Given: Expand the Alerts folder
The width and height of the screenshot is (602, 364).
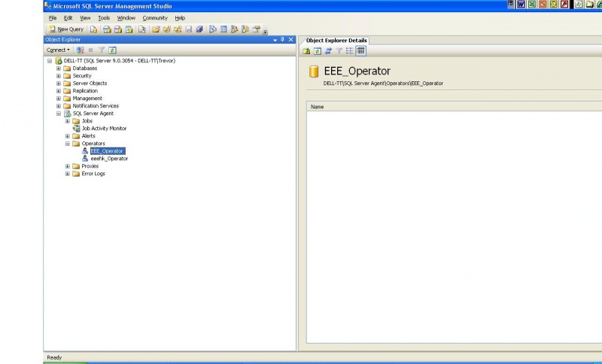Looking at the screenshot, I should click(x=68, y=136).
